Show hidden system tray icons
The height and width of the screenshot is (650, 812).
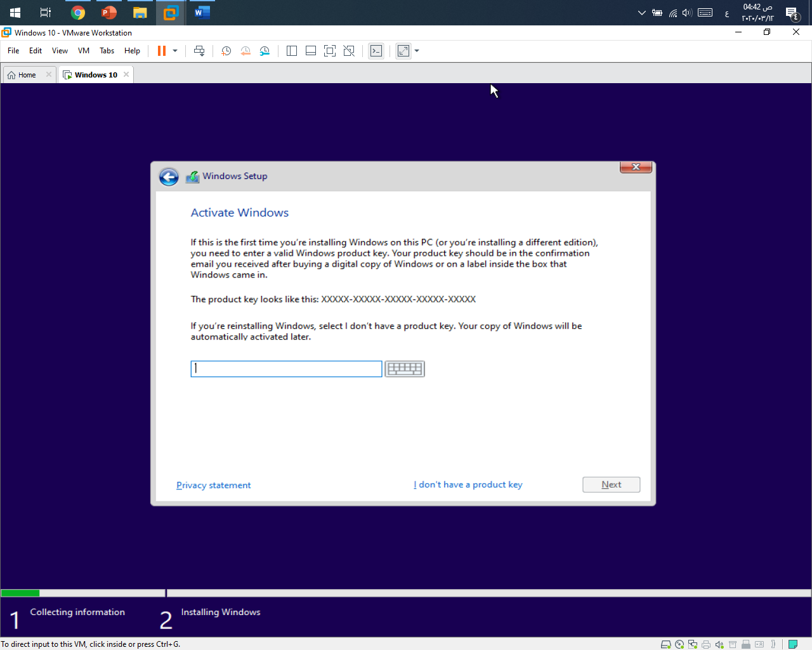pyautogui.click(x=641, y=13)
